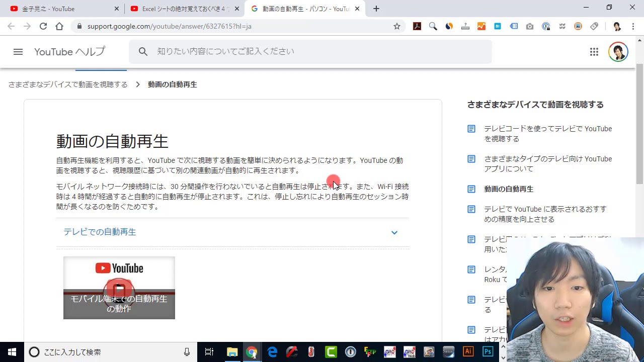644x362 pixels.
Task: Open テレビコードを使ってテレビで YouTube を視聴する article
Action: [548, 134]
